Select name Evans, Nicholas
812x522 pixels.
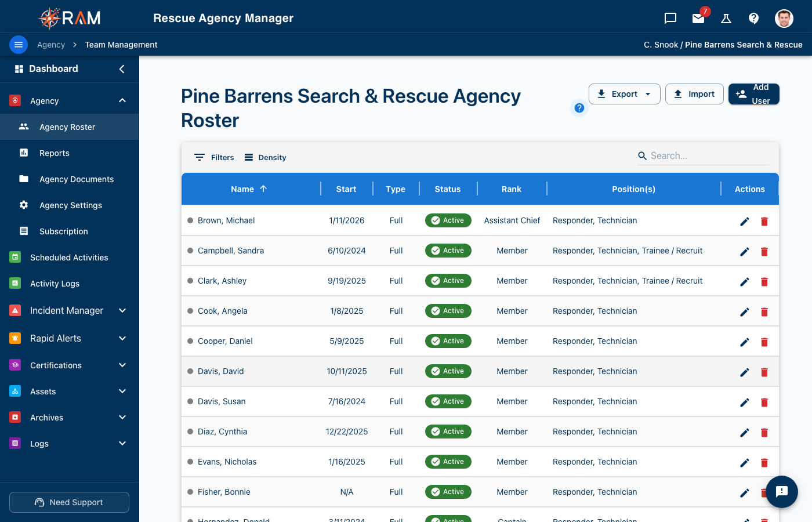tap(227, 462)
